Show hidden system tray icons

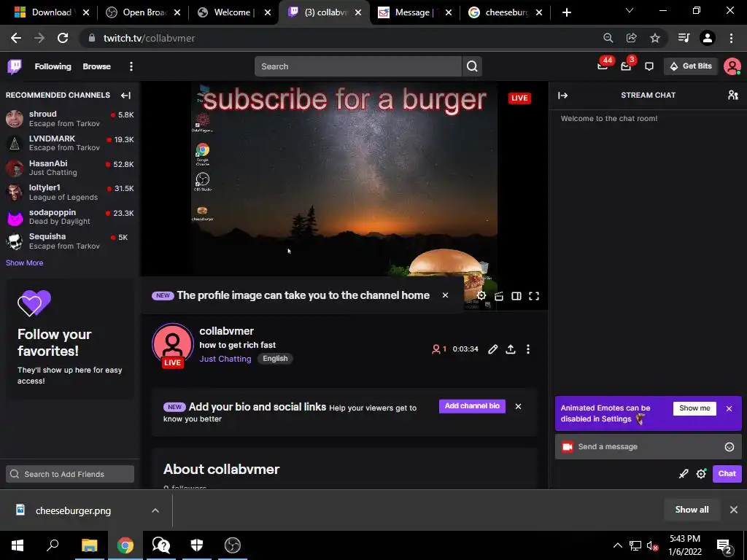coord(617,545)
